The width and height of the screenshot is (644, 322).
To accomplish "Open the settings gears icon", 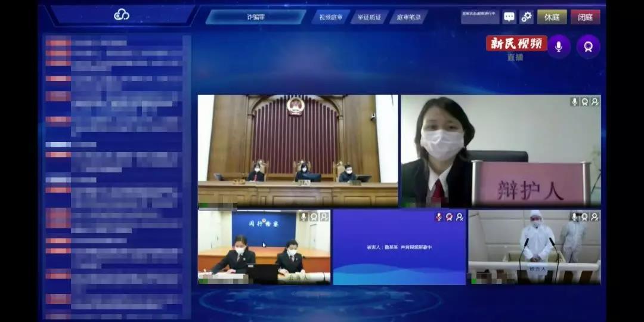I will pyautogui.click(x=526, y=17).
